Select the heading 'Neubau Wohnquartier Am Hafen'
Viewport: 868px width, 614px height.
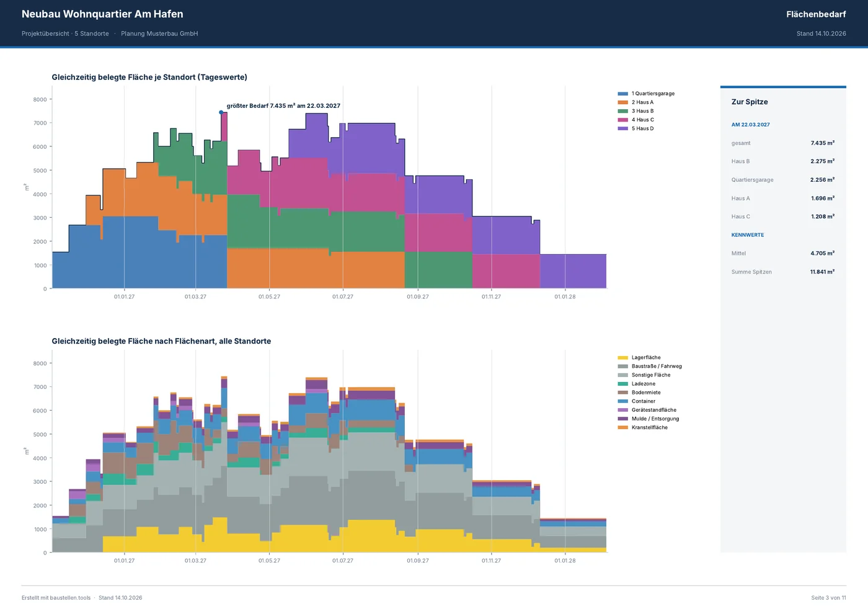(x=102, y=14)
